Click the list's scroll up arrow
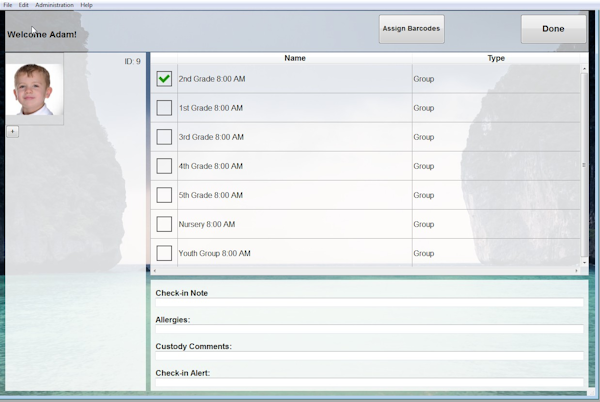This screenshot has width=600, height=402. click(x=584, y=69)
